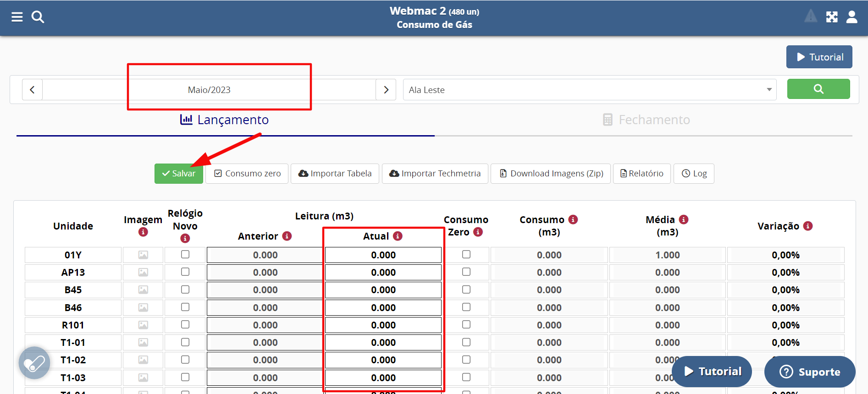This screenshot has width=868, height=394.
Task: Click the magnifier search icon in header
Action: 38,17
